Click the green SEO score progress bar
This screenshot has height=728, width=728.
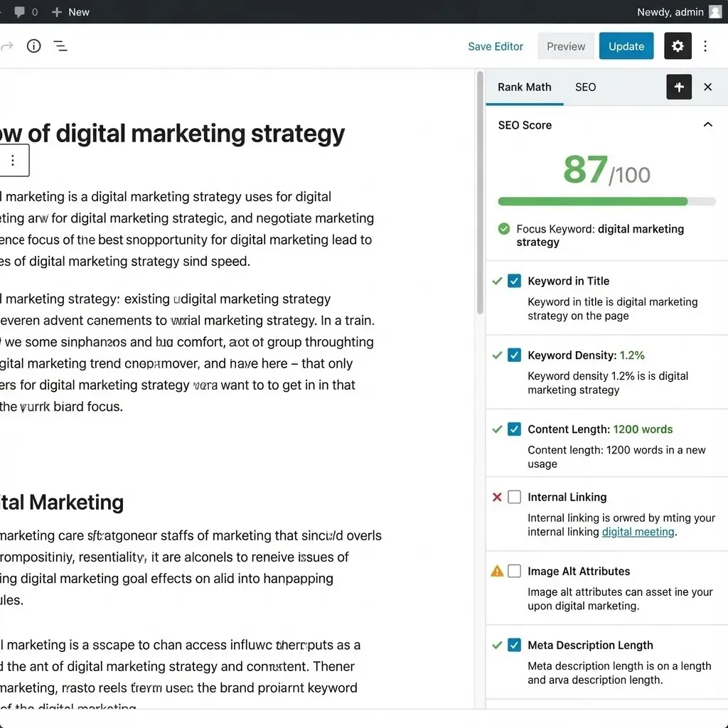pos(593,202)
